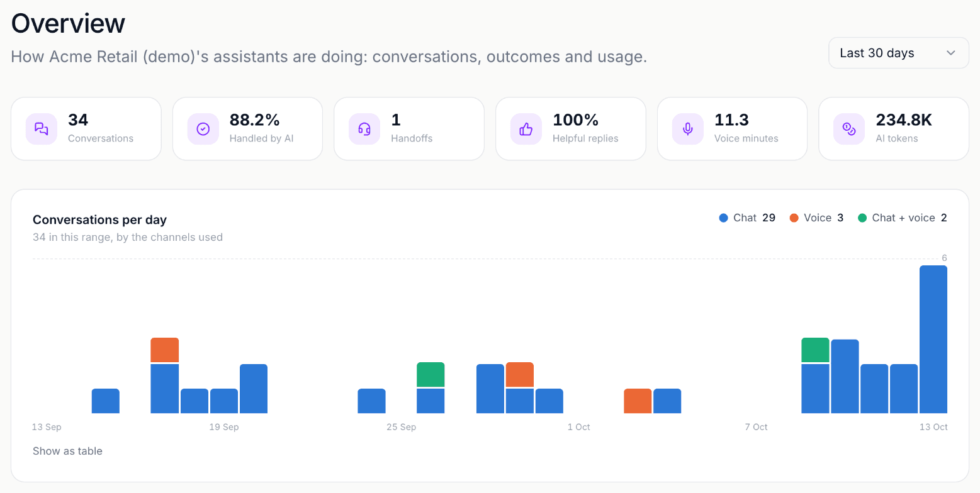Screen dimensions: 980x493
Task: Click the Handoffs card label
Action: coord(412,138)
